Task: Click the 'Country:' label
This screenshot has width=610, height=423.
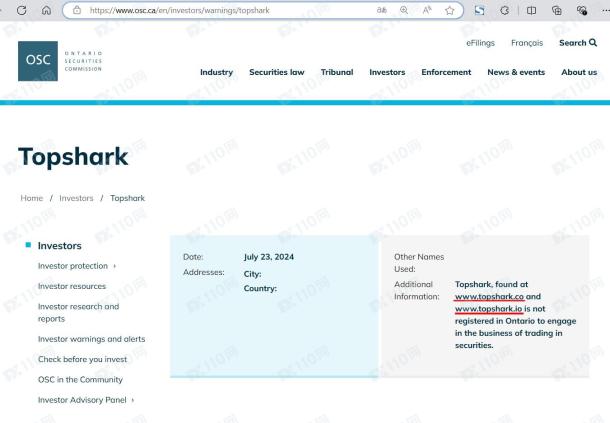Action: tap(260, 288)
